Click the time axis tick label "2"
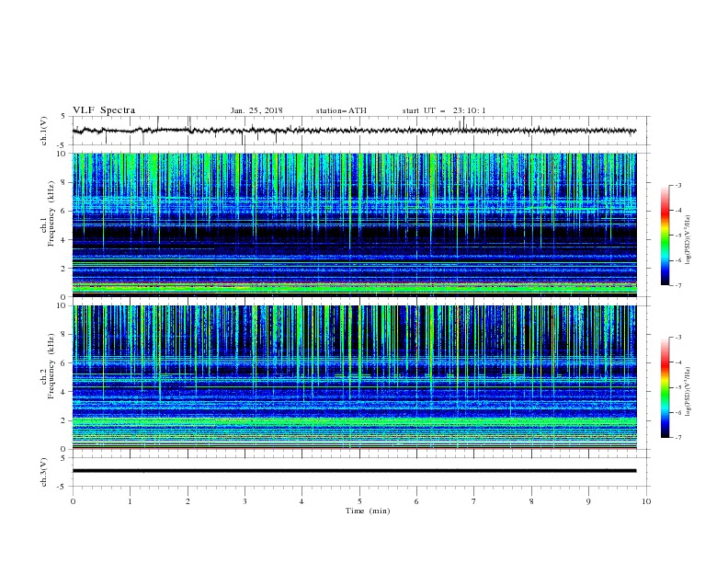The image size is (728, 563). [x=188, y=501]
